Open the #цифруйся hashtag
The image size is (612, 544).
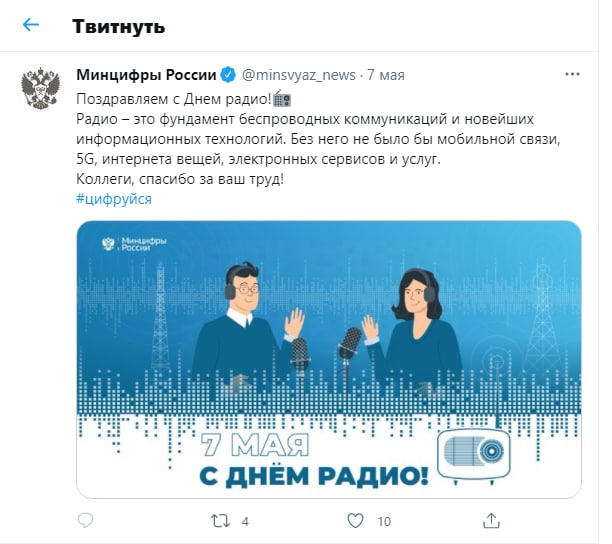click(x=114, y=199)
